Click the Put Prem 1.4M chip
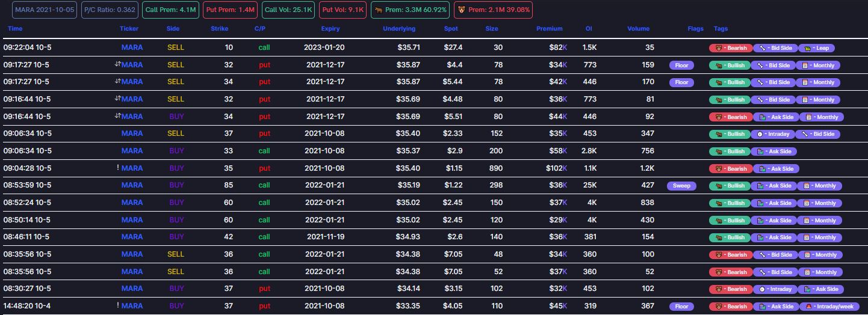 click(x=231, y=10)
